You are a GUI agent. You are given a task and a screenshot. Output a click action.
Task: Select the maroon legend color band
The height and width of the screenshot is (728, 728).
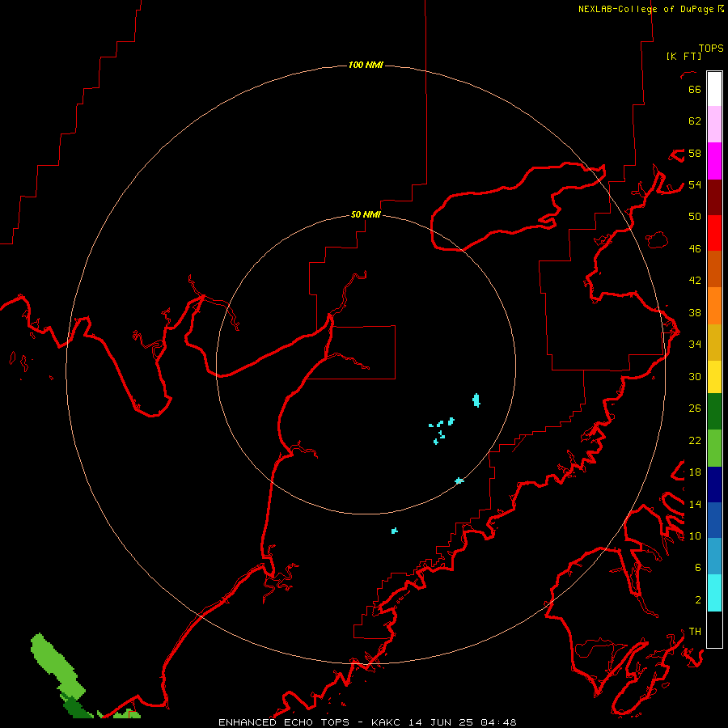pyautogui.click(x=714, y=197)
